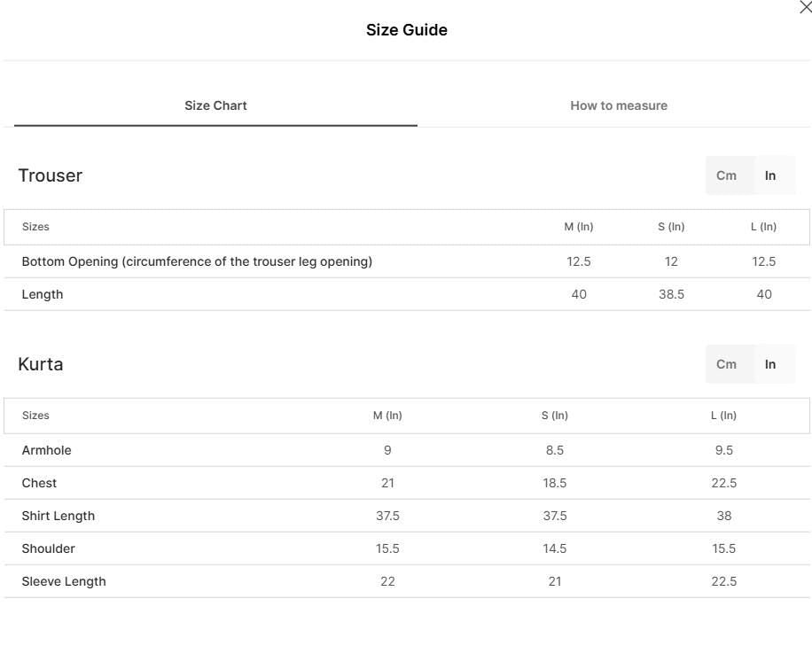Switch Kurta measurements to In

770,364
